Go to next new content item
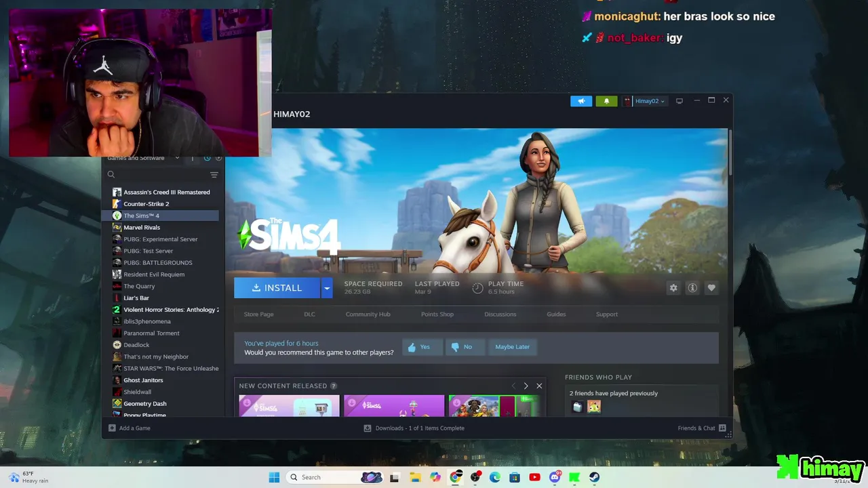This screenshot has height=488, width=868. [x=526, y=386]
